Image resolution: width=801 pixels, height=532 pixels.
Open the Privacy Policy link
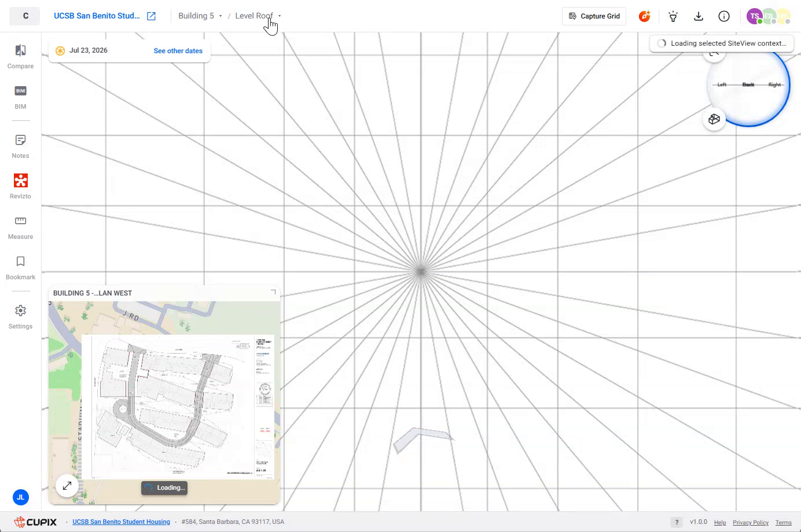point(751,522)
